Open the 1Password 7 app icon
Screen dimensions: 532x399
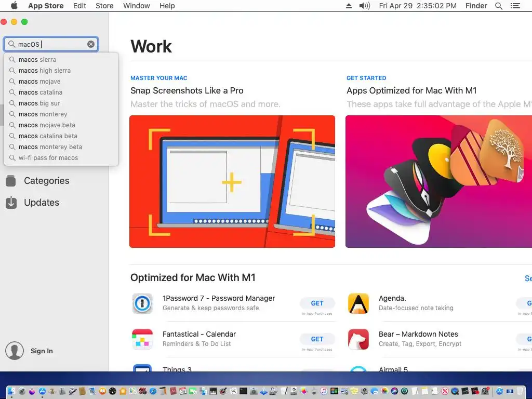[x=142, y=303]
